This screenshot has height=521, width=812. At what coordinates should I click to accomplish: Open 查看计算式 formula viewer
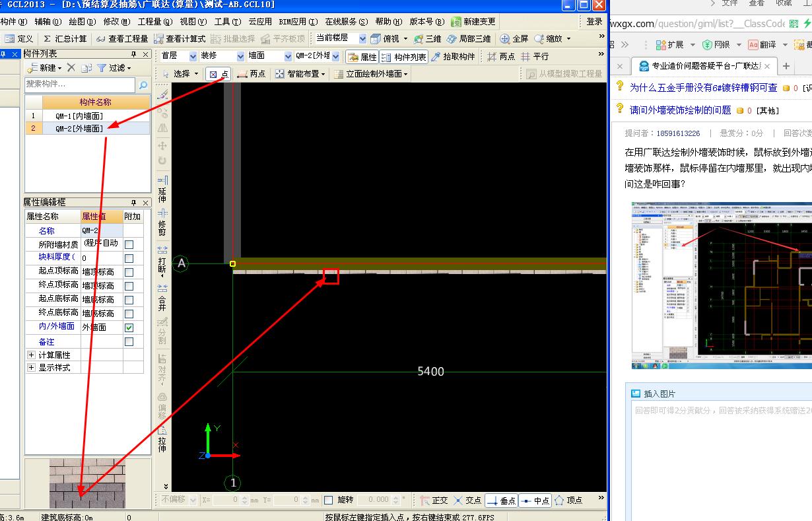point(180,39)
